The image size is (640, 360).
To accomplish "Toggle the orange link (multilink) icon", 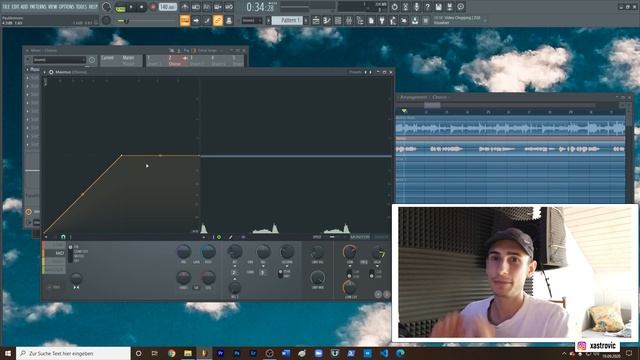I will tap(218, 20).
